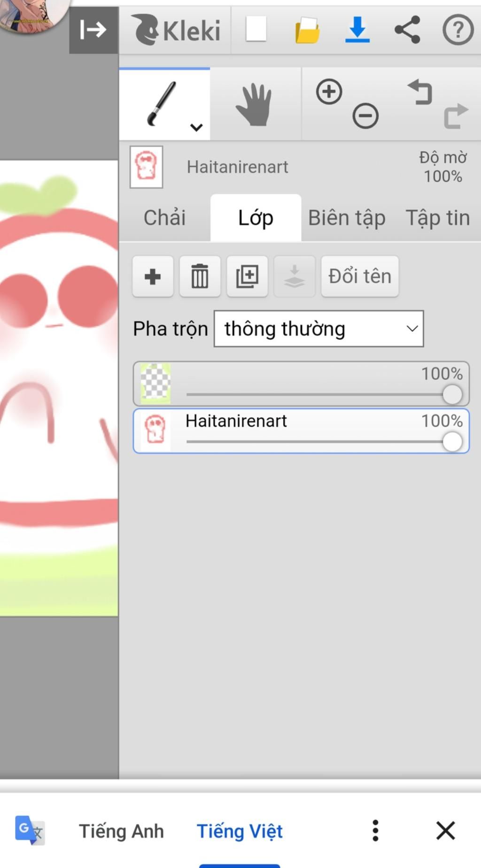Open image file from folder icon
Screen dimensions: 481x868
307,30
